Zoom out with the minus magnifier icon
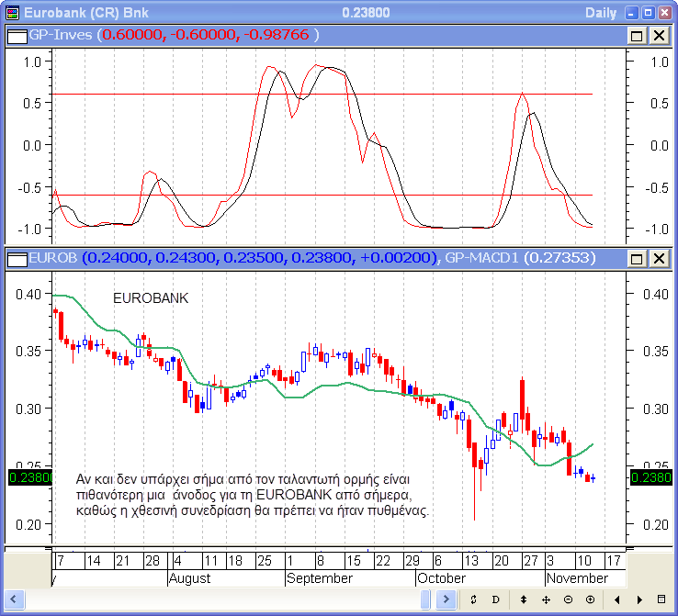This screenshot has height=616, width=678. pos(568,599)
